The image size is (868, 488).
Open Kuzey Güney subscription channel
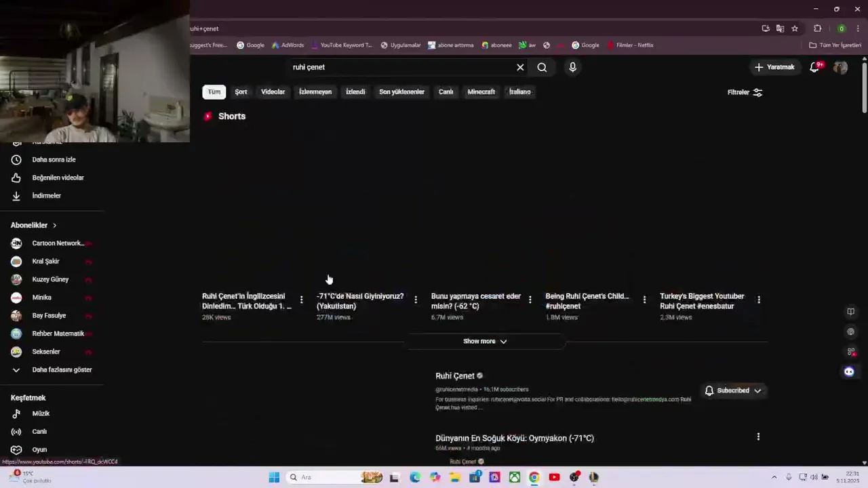(52, 279)
